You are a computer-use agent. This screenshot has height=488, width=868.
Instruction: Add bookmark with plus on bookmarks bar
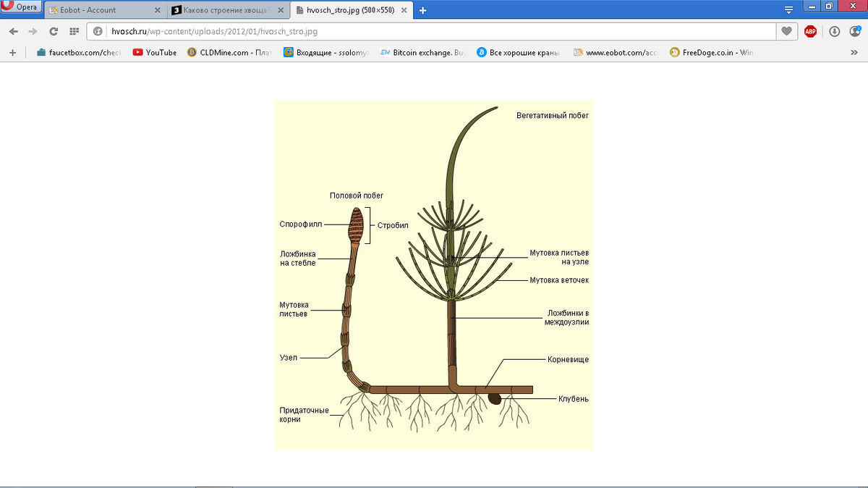[x=12, y=52]
